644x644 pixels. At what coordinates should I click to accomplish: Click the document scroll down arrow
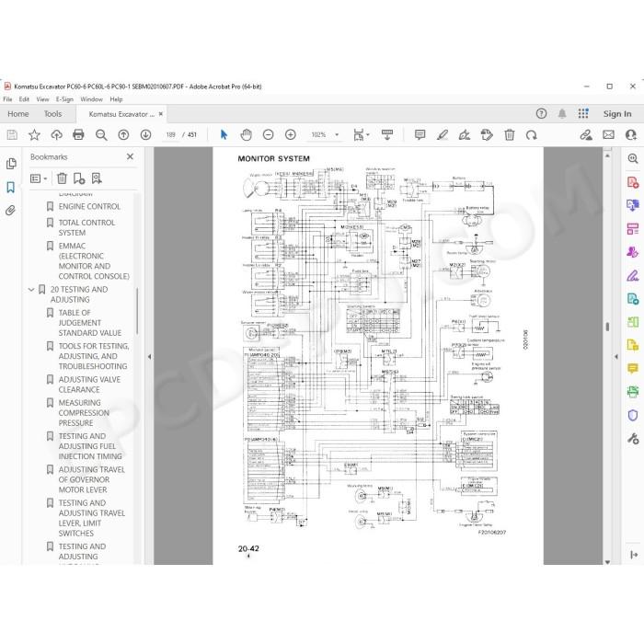(x=607, y=561)
